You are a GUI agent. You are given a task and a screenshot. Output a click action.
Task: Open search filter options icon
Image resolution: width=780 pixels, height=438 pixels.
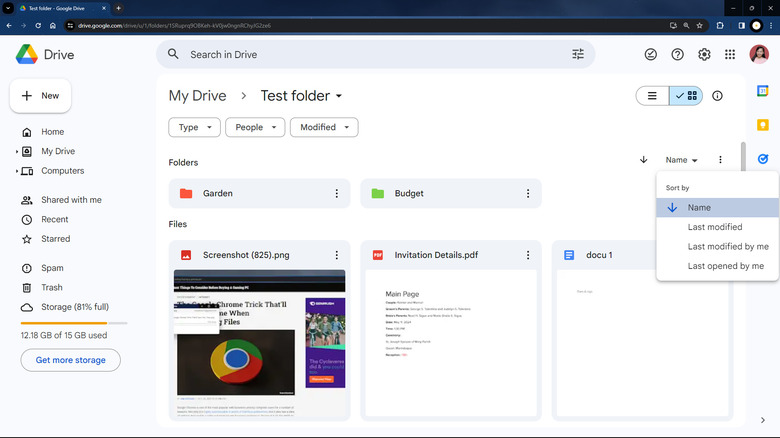click(x=578, y=55)
